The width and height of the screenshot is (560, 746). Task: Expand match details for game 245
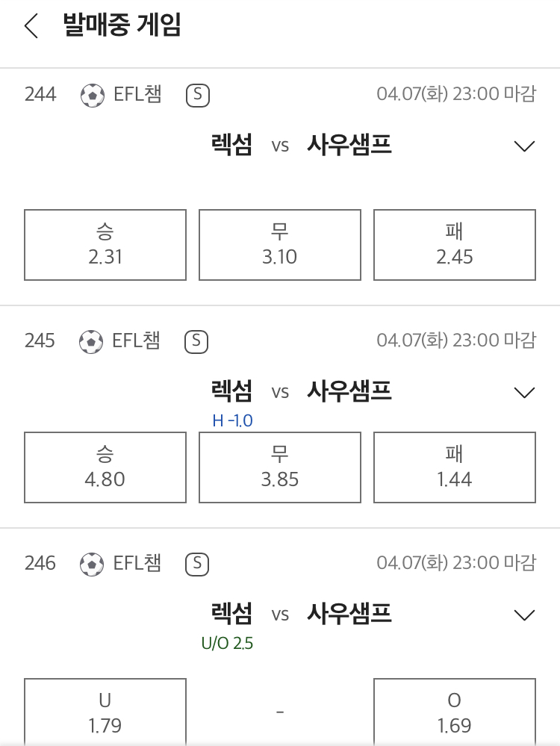coord(525,393)
